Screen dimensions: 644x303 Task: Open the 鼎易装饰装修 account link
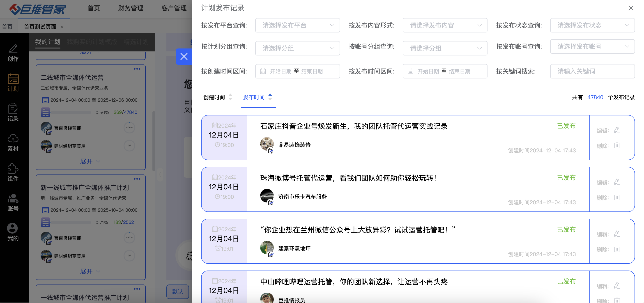294,145
